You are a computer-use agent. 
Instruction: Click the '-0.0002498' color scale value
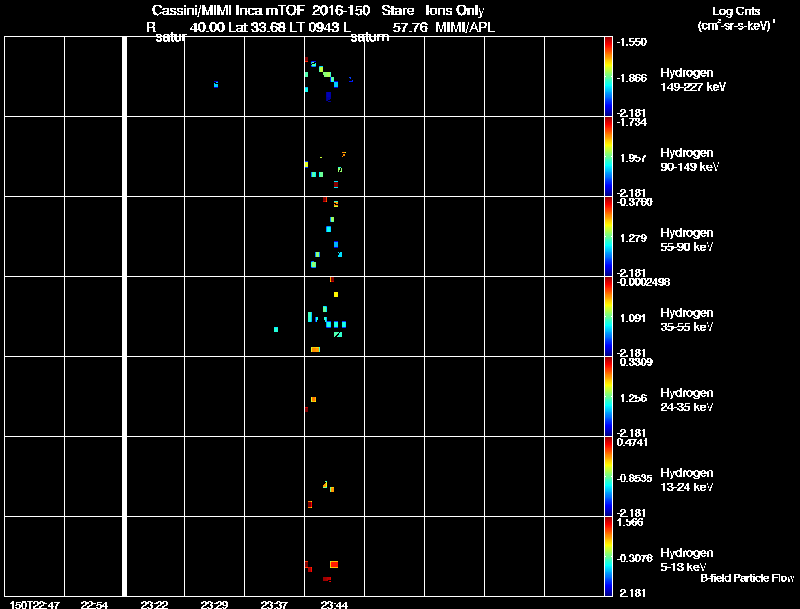point(643,282)
